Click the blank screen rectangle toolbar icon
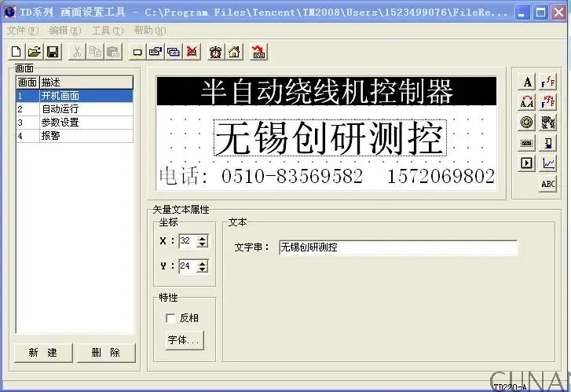Viewport: 571px width, 392px height. pyautogui.click(x=137, y=52)
